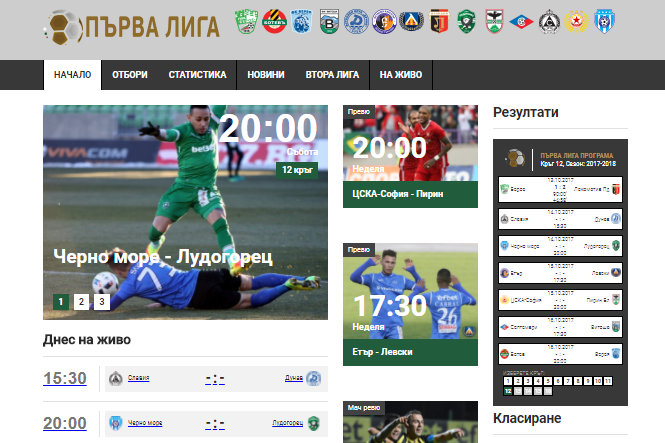The width and height of the screenshot is (665, 443).
Task: Open the Vereya light-blue crest in header
Action: coord(302,21)
